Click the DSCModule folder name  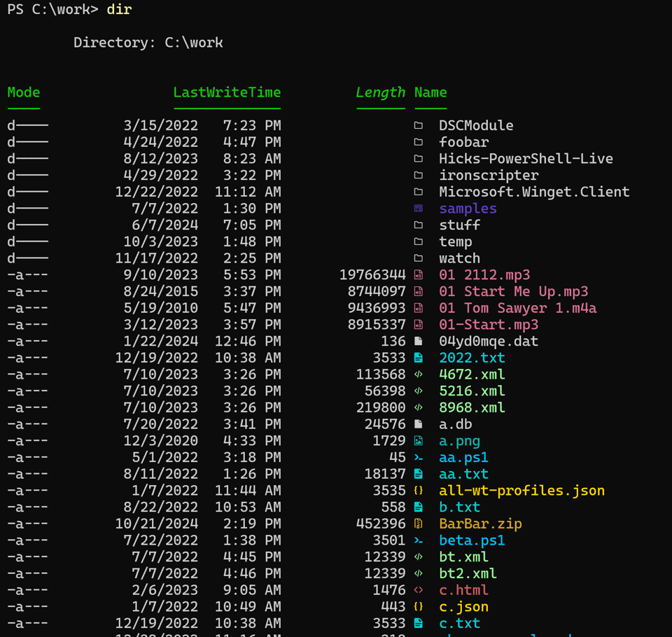pyautogui.click(x=476, y=125)
